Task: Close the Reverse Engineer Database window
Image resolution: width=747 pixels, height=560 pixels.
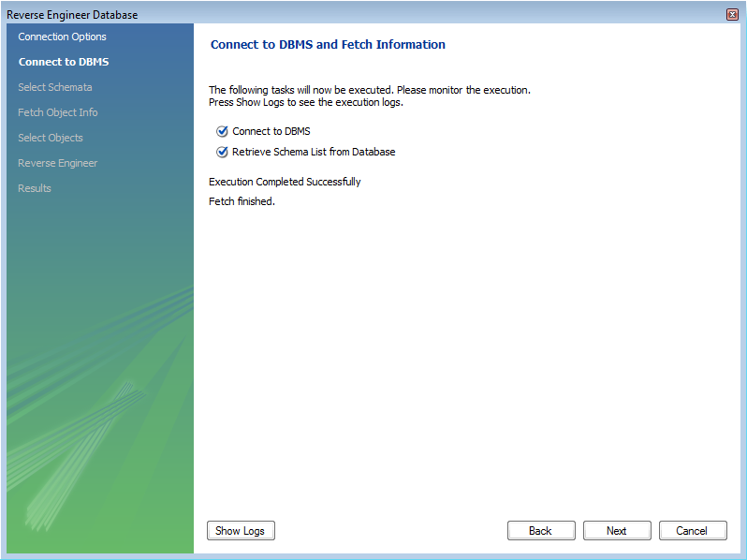Action: click(732, 15)
